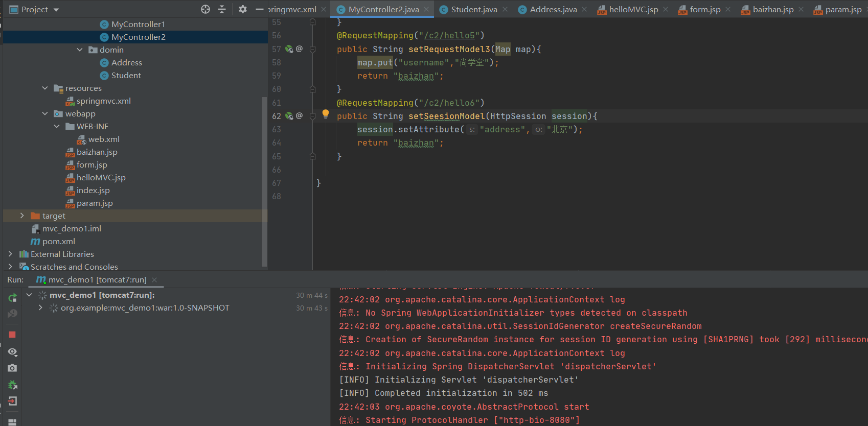Screen dimensions: 868x426
Task: Expand External Libraries node
Action: 10,254
